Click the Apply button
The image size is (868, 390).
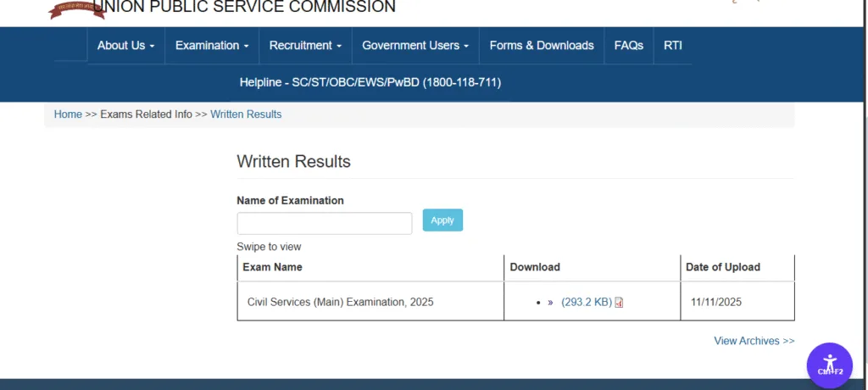tap(442, 220)
